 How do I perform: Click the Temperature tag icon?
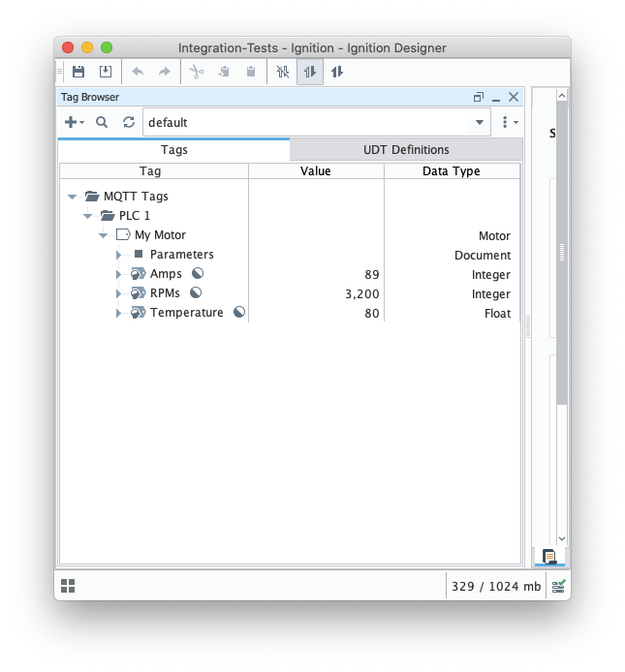click(x=139, y=313)
